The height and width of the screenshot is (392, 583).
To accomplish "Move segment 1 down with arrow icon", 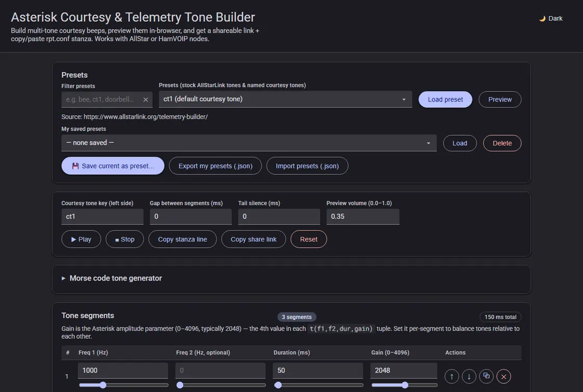I will [x=469, y=376].
